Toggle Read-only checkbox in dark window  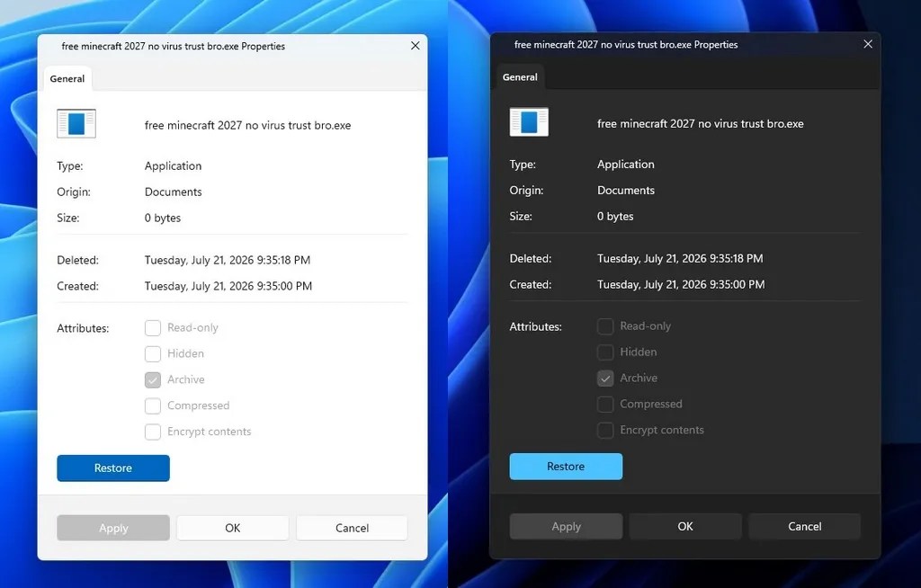(605, 326)
